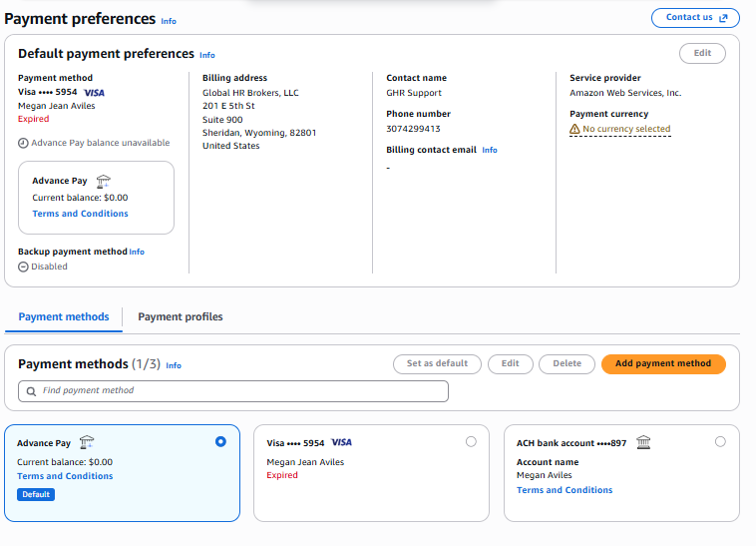
Task: Click Megan Aviles account name on the ACH card
Action: pos(544,475)
